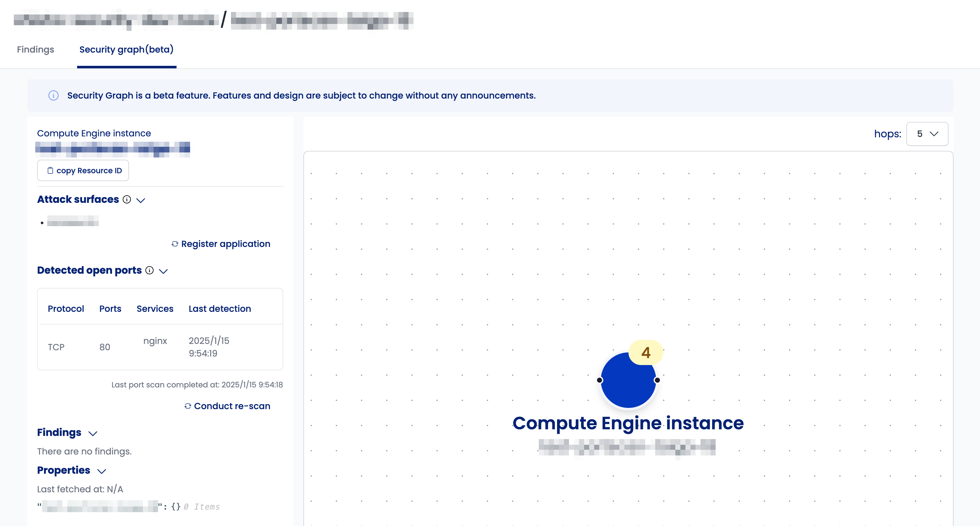The height and width of the screenshot is (526, 980).
Task: Click the yellow badge showing 4 on node
Action: coord(646,352)
